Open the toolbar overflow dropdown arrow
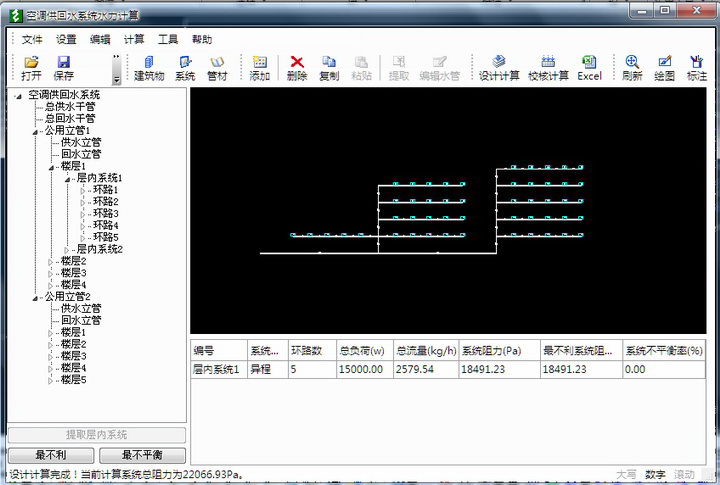 (116, 77)
